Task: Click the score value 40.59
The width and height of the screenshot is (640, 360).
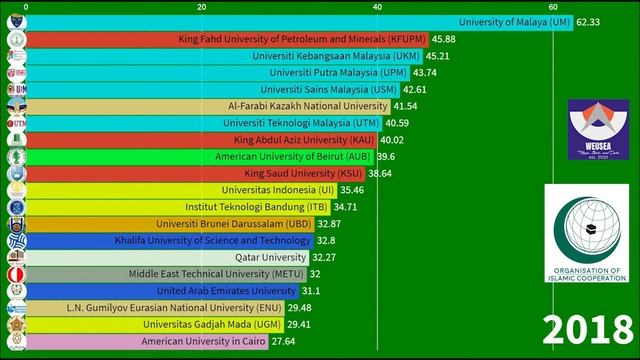Action: coord(397,123)
